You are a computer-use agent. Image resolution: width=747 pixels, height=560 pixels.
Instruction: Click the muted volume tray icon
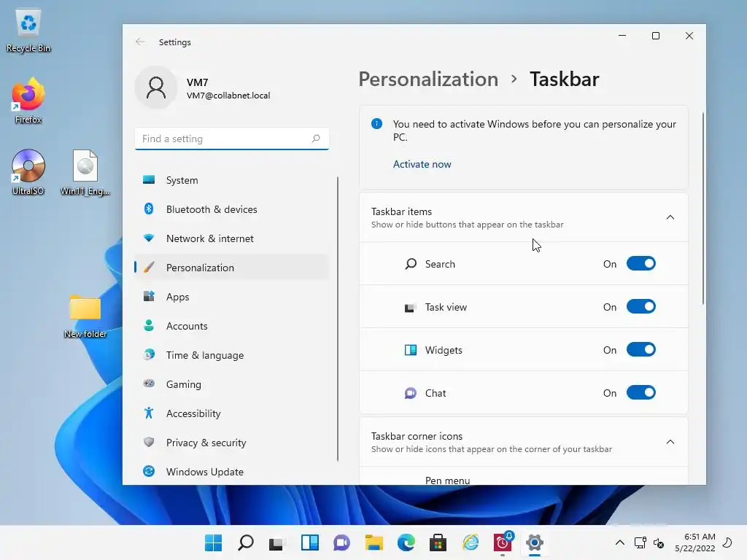(x=659, y=542)
